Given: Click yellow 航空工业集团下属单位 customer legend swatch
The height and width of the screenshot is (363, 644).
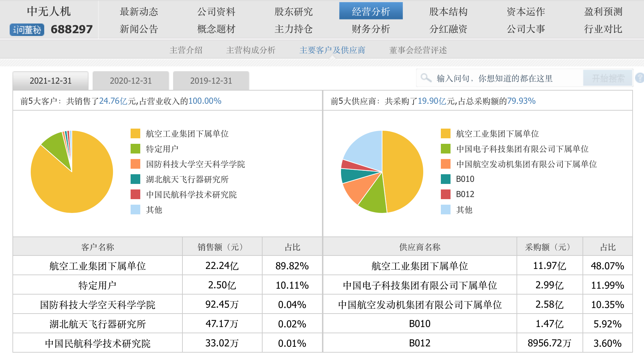Looking at the screenshot, I should [x=135, y=133].
